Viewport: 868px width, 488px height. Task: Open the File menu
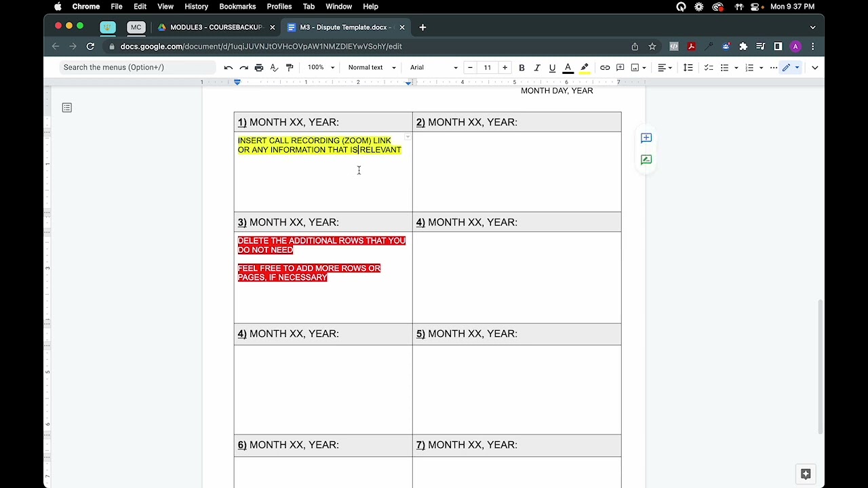tap(117, 6)
